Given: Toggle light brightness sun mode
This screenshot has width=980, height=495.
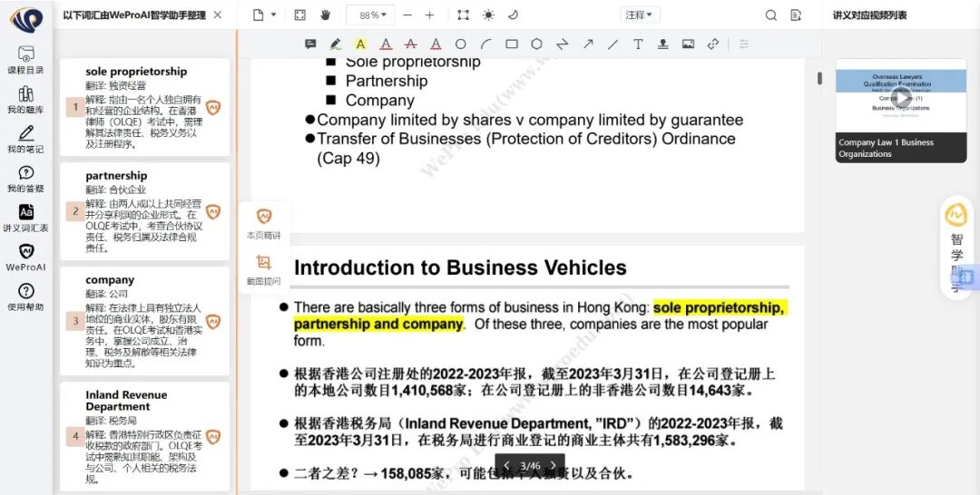Looking at the screenshot, I should [x=489, y=15].
